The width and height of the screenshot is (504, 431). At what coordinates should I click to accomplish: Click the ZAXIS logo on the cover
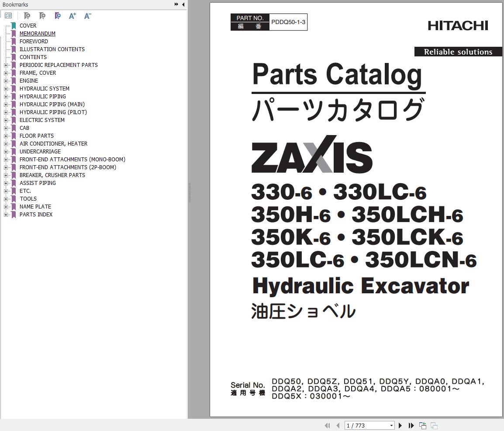pyautogui.click(x=312, y=155)
